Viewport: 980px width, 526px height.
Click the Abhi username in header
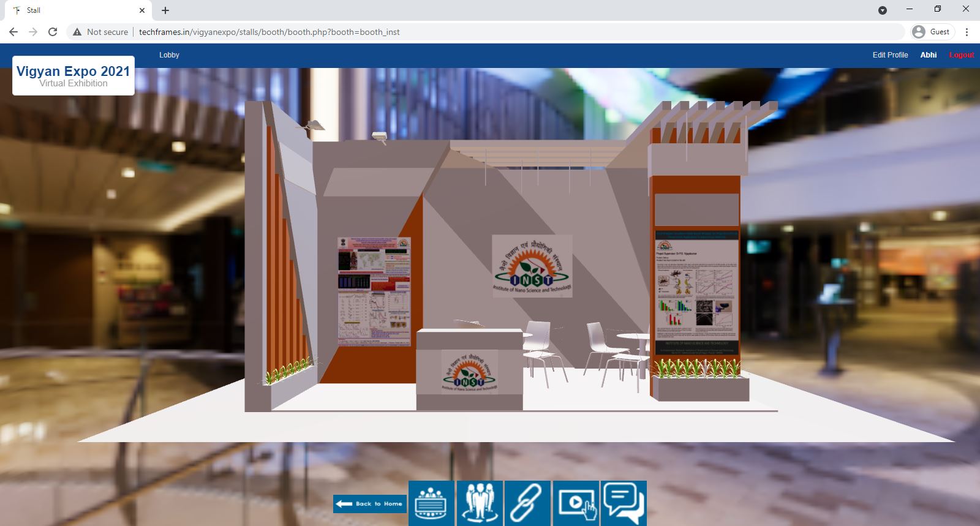click(x=928, y=55)
